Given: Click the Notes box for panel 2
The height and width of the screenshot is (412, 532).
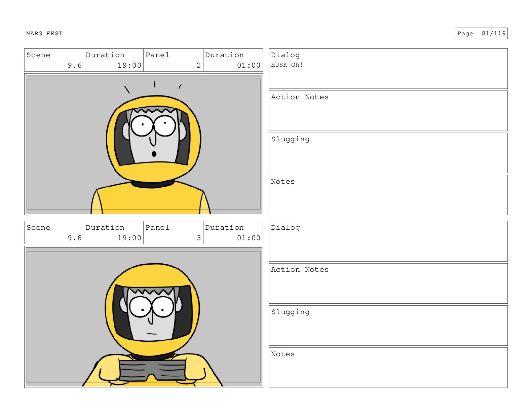Looking at the screenshot, I should 388,195.
